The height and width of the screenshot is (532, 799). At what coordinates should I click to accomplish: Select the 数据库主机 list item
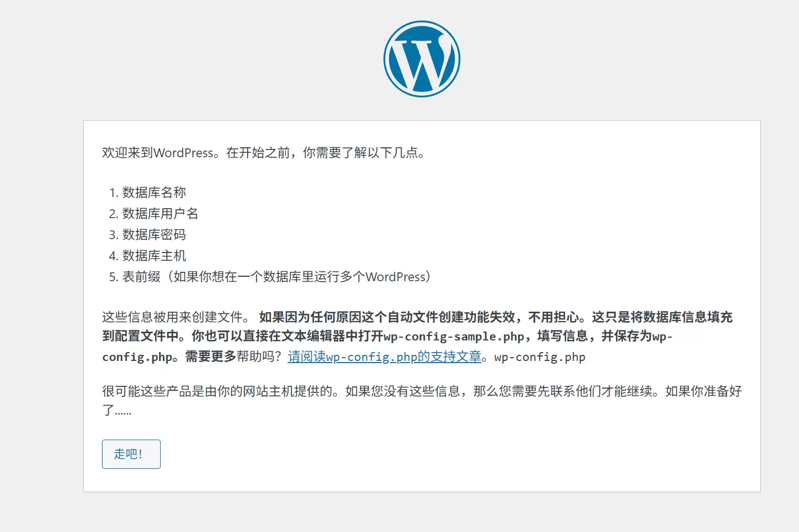tap(154, 256)
